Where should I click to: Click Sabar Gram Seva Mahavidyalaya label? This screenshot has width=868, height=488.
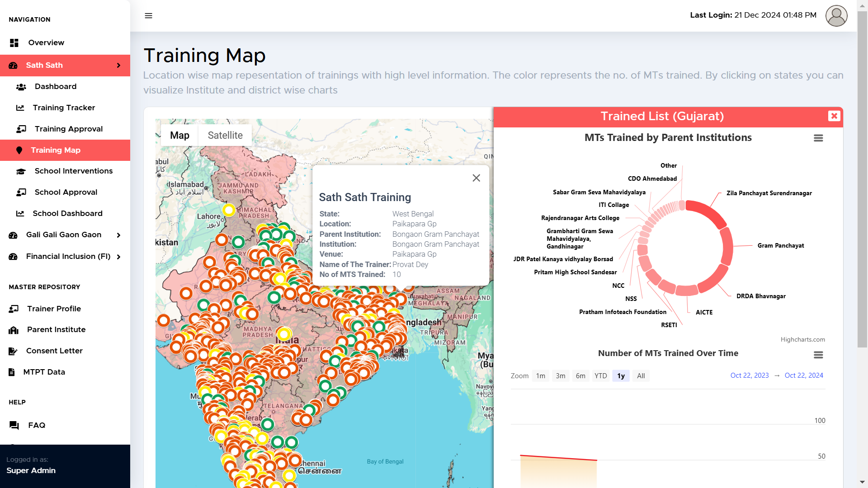(599, 192)
